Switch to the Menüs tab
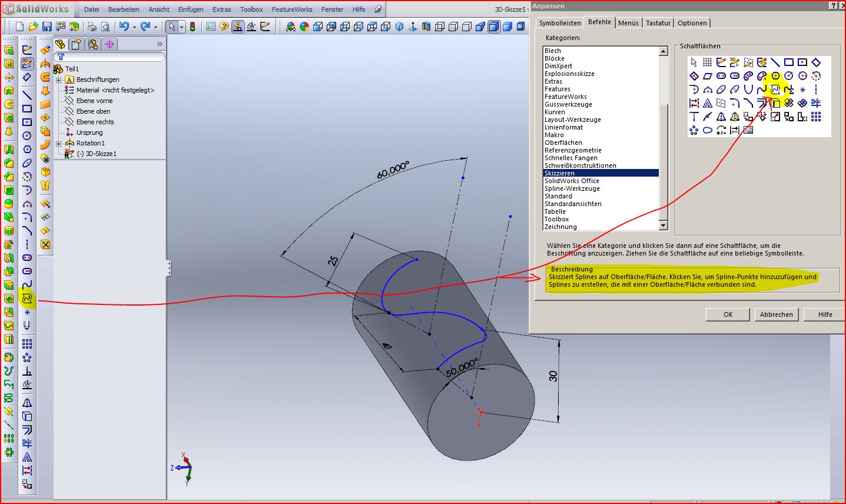The width and height of the screenshot is (846, 504). tap(628, 23)
